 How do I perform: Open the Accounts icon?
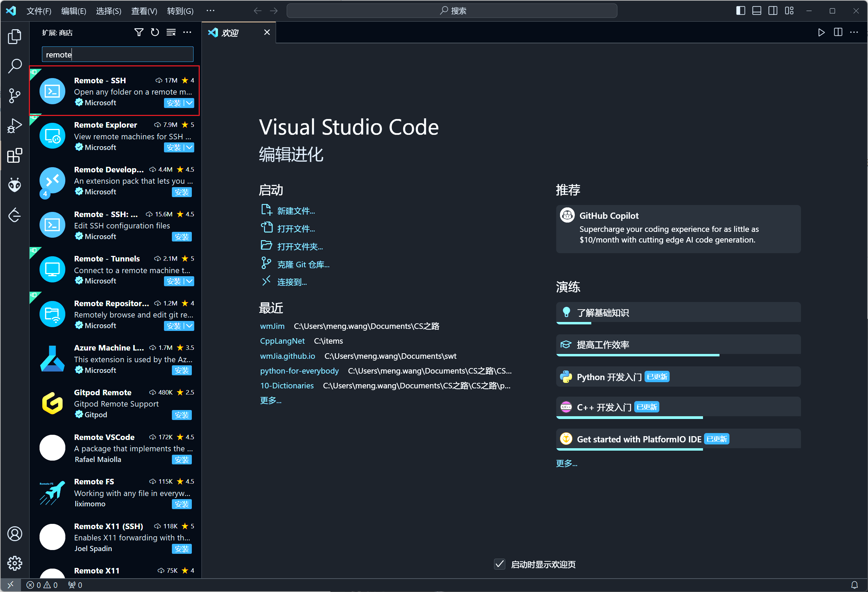[x=14, y=533]
